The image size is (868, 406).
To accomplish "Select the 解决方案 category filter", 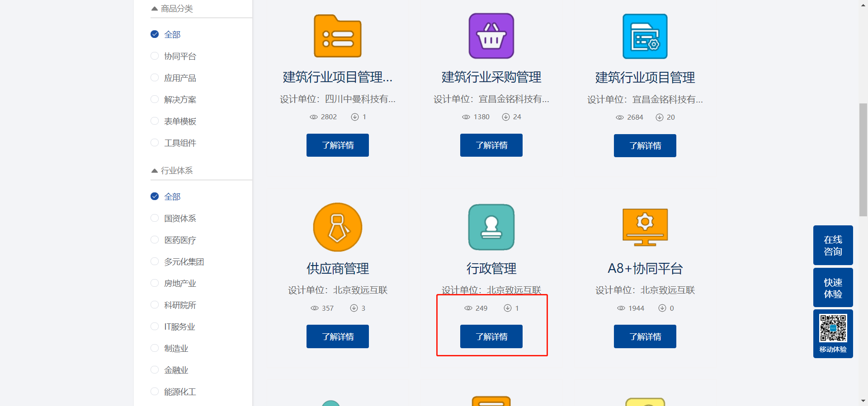I will pos(173,99).
